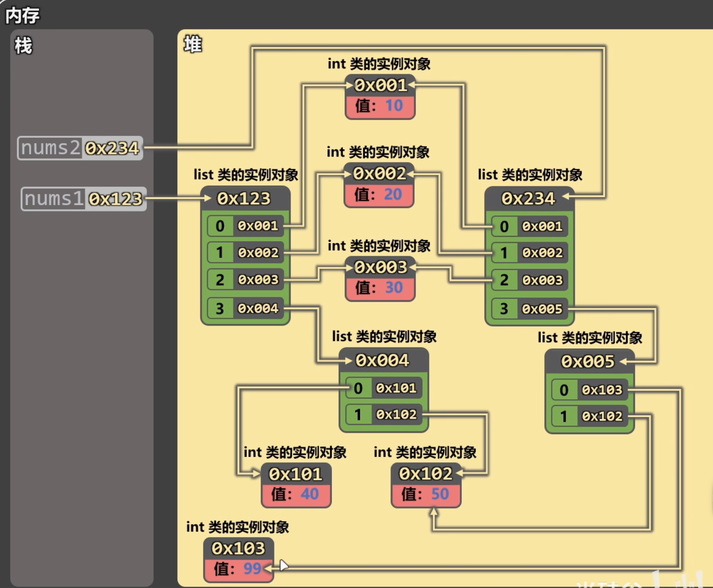Viewport: 713px width, 588px height.
Task: Click the value 30 in object 0x003
Action: tap(394, 288)
